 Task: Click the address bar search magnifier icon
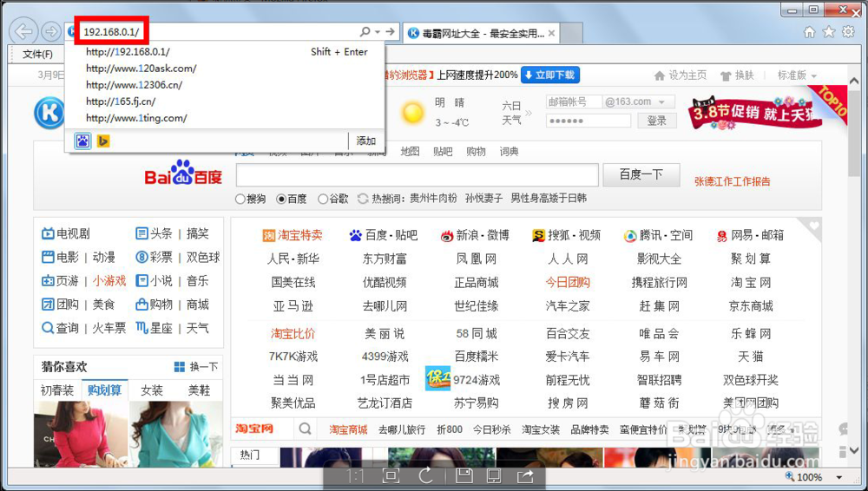[365, 31]
